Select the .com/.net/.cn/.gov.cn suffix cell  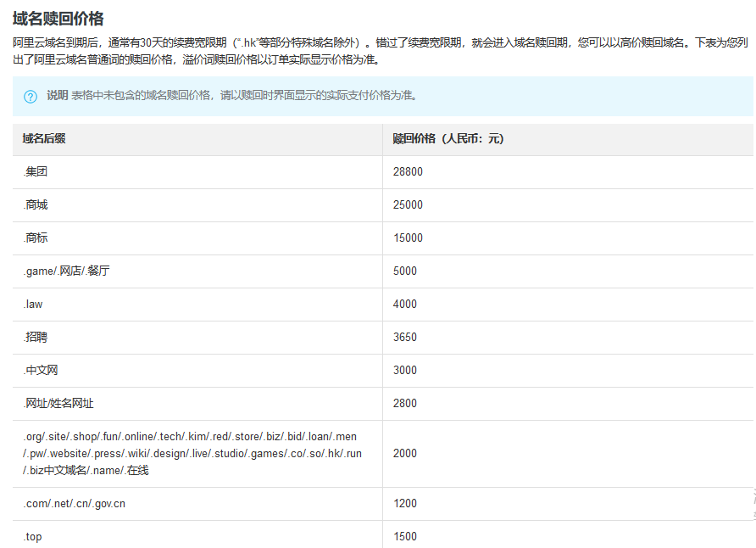[x=197, y=504]
